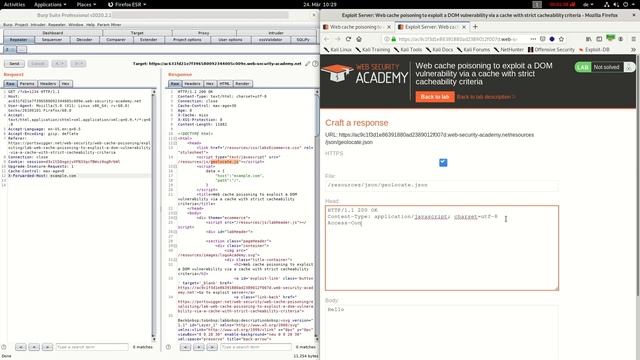Click the response search term field

256,347
